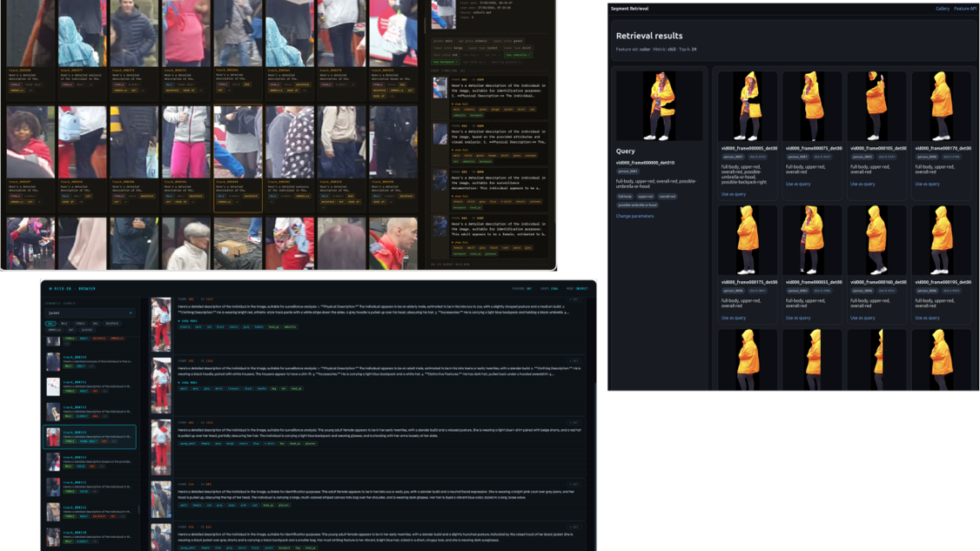
Task: Click the 'upper color green' attribute chip
Action: click(507, 41)
